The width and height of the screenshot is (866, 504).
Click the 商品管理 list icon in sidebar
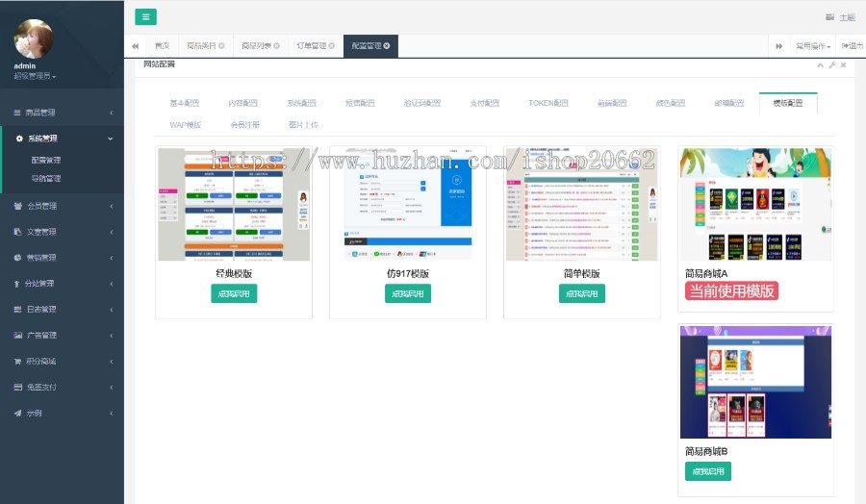click(x=17, y=113)
